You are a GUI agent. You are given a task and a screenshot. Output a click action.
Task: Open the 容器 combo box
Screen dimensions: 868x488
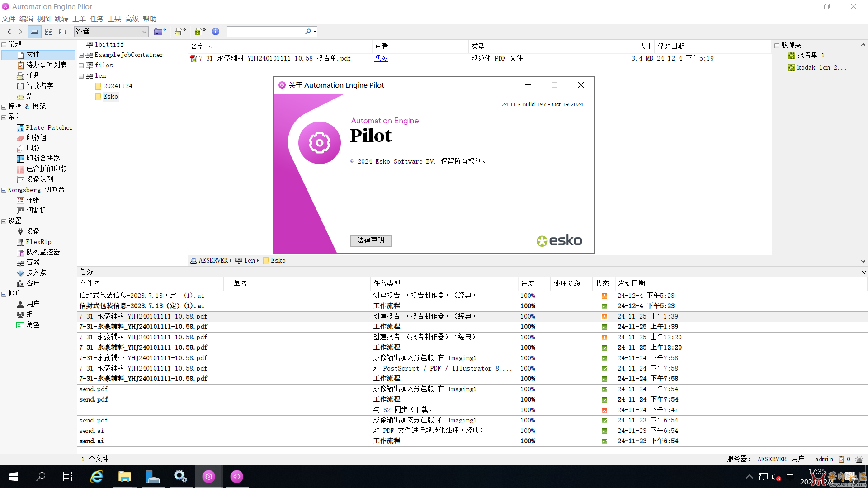coord(111,32)
